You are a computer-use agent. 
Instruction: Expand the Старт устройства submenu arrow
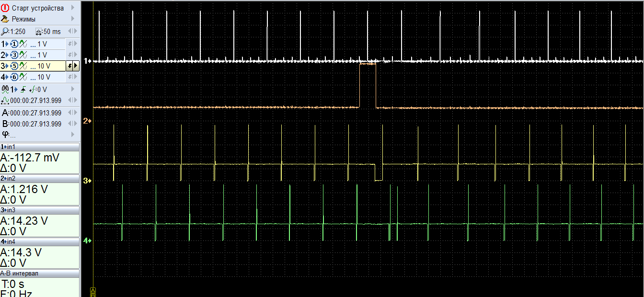tap(73, 8)
